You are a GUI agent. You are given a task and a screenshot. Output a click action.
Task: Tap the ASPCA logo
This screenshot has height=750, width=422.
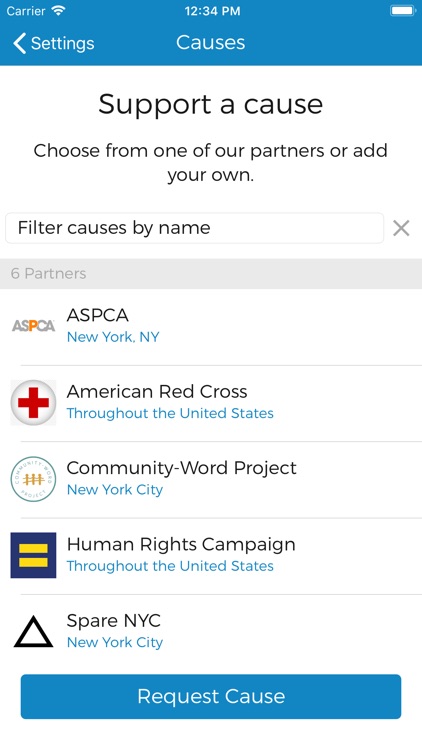point(33,326)
